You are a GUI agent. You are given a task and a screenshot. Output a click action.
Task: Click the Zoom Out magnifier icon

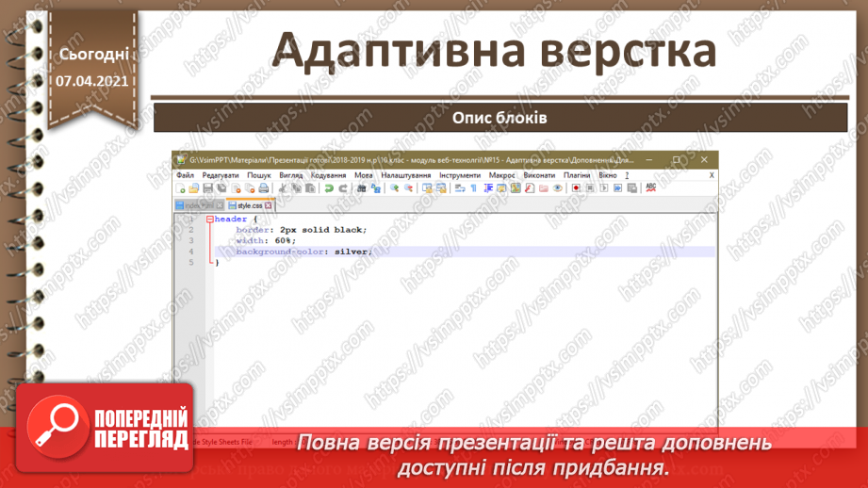[408, 188]
